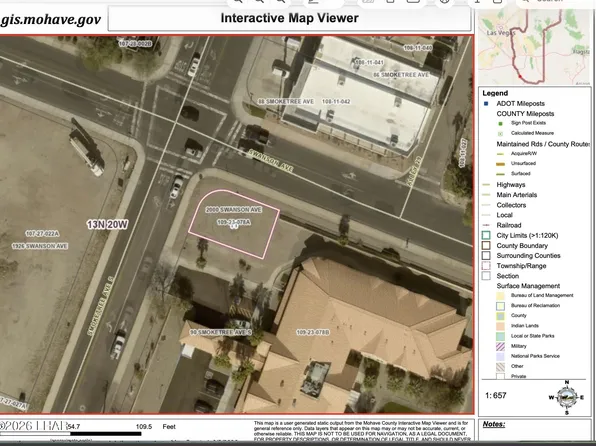This screenshot has width=596, height=446.
Task: Select the Indian Lands orange swatch
Action: (500, 326)
